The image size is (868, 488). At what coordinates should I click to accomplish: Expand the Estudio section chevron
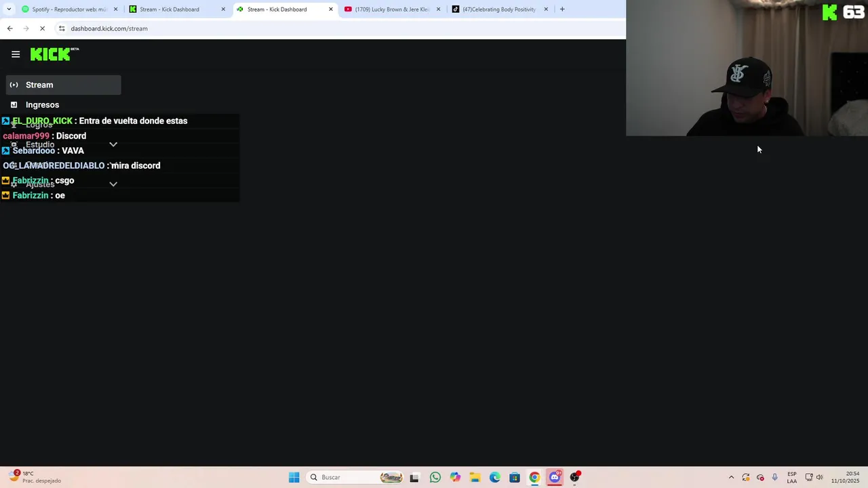(113, 144)
